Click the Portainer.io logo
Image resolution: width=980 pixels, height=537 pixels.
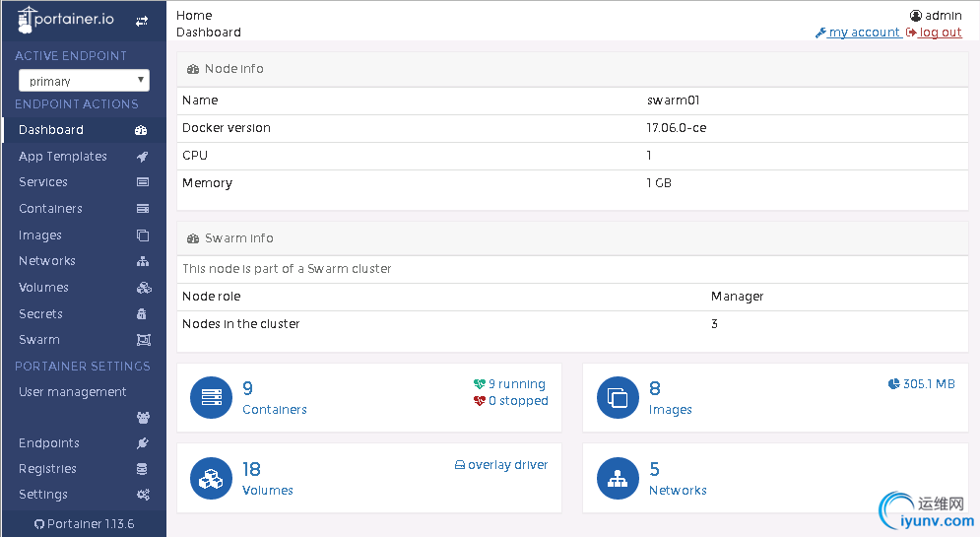pyautogui.click(x=66, y=20)
